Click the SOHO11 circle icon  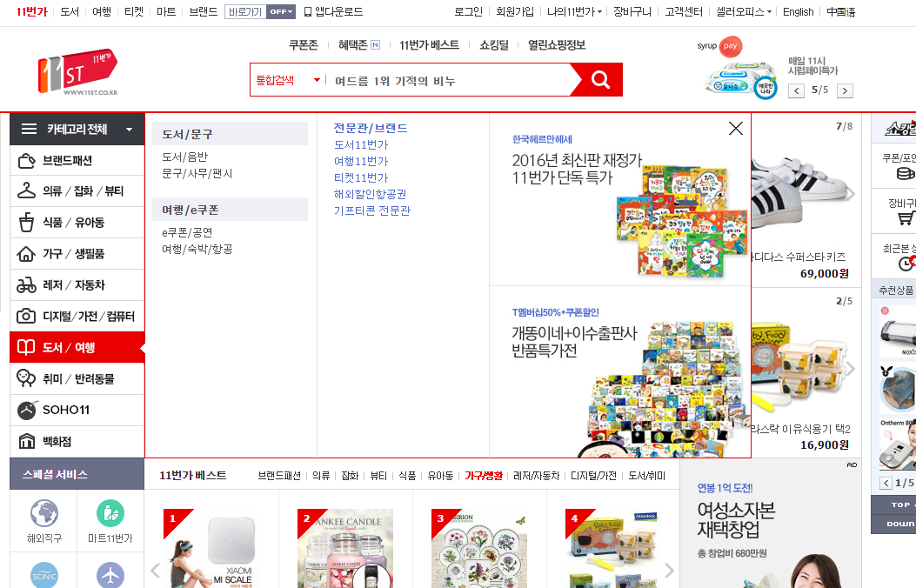coord(26,410)
